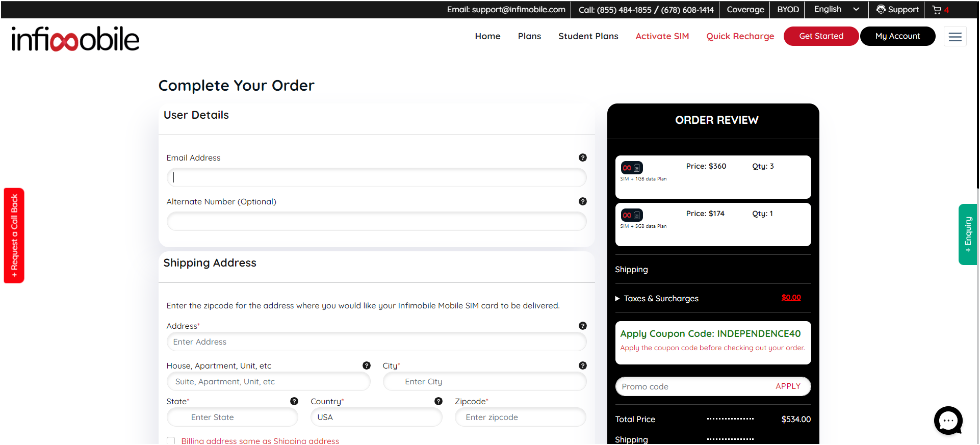Click the call phone numbers link
980x445 pixels.
pos(646,10)
